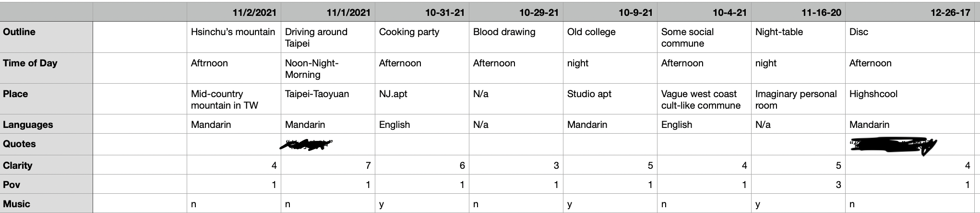The height and width of the screenshot is (213, 980).
Task: Select the Taipei-Taoyuan place cell
Action: coord(328,99)
